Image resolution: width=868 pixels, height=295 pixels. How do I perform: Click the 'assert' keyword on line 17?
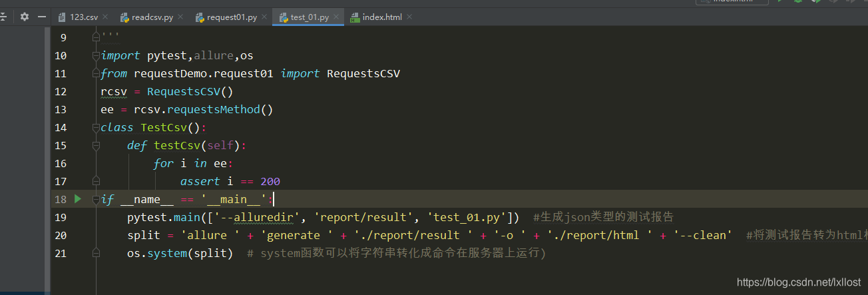pyautogui.click(x=200, y=181)
